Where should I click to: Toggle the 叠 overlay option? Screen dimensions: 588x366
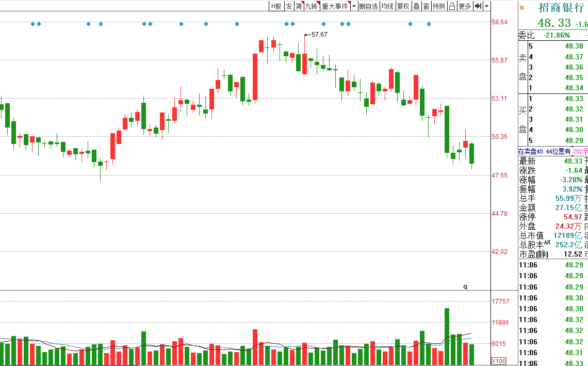click(417, 6)
